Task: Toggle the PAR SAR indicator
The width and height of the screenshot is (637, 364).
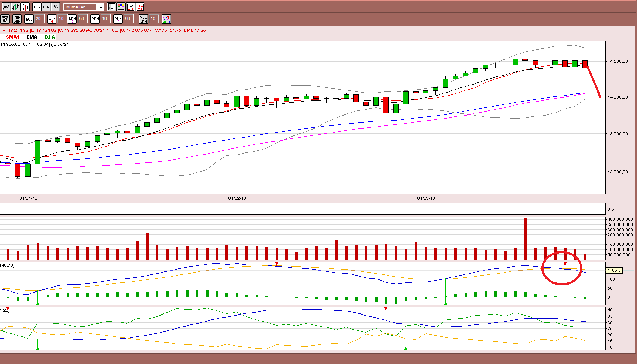Action: pyautogui.click(x=17, y=19)
